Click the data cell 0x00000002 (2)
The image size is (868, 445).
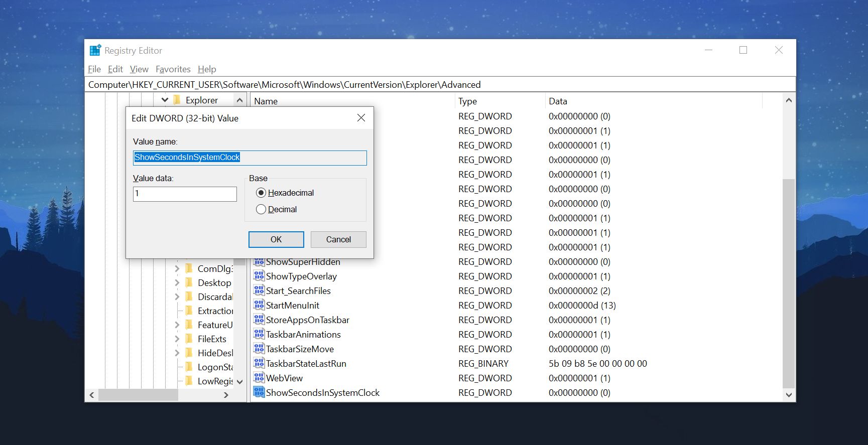point(579,290)
